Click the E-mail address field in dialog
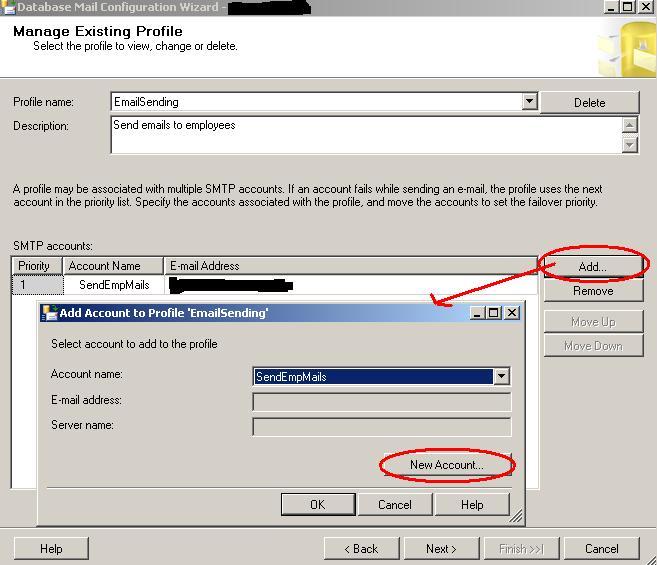Viewport: 657px width, 565px height. click(382, 402)
